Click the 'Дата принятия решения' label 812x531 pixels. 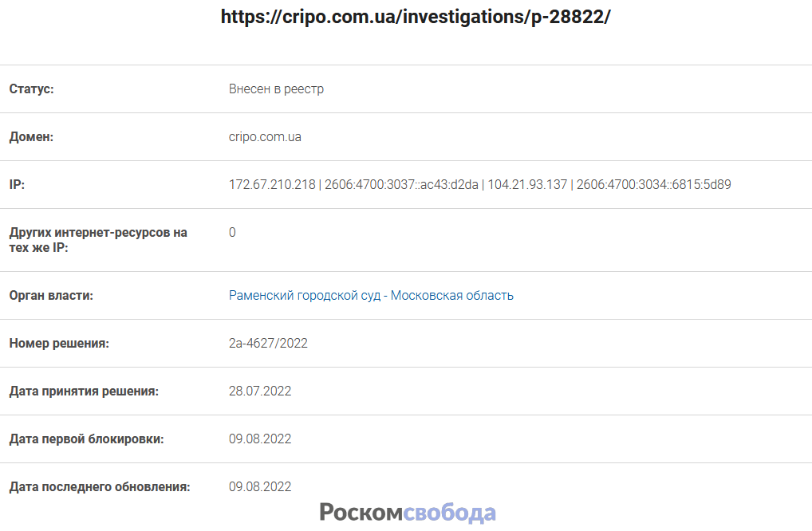tap(84, 391)
